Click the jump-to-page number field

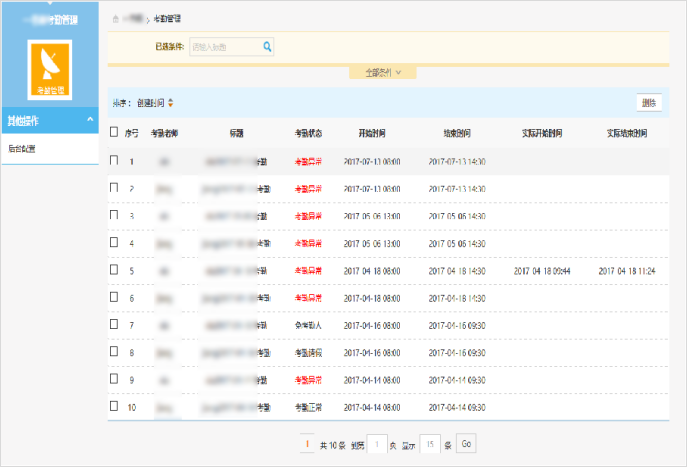[x=377, y=443]
